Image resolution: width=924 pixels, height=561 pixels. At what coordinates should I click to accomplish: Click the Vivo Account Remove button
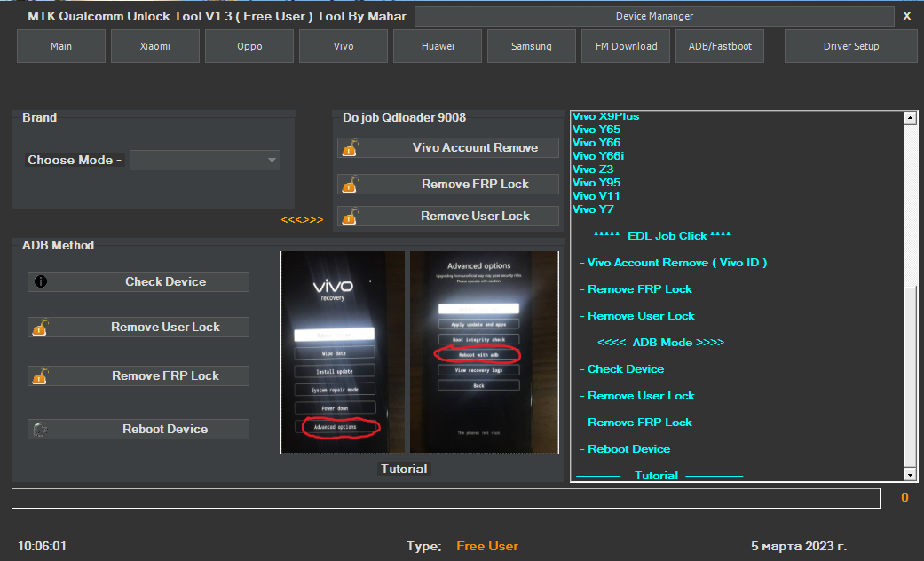pos(448,148)
